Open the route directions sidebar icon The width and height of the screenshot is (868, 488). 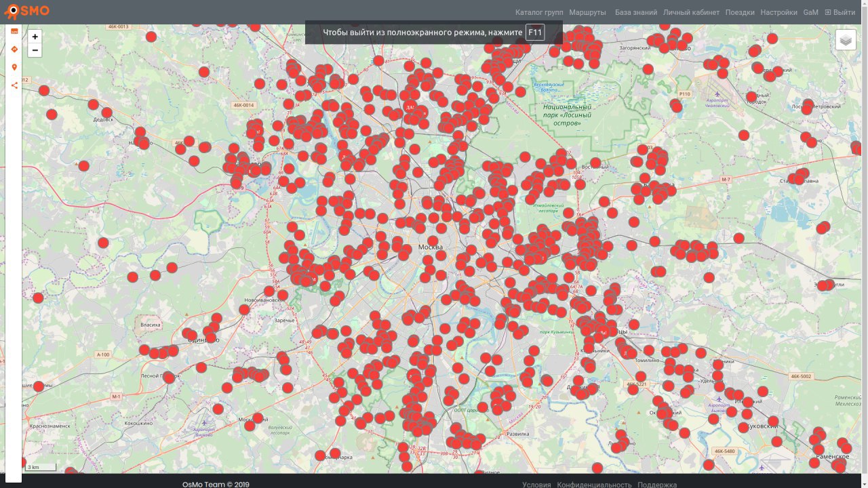14,49
